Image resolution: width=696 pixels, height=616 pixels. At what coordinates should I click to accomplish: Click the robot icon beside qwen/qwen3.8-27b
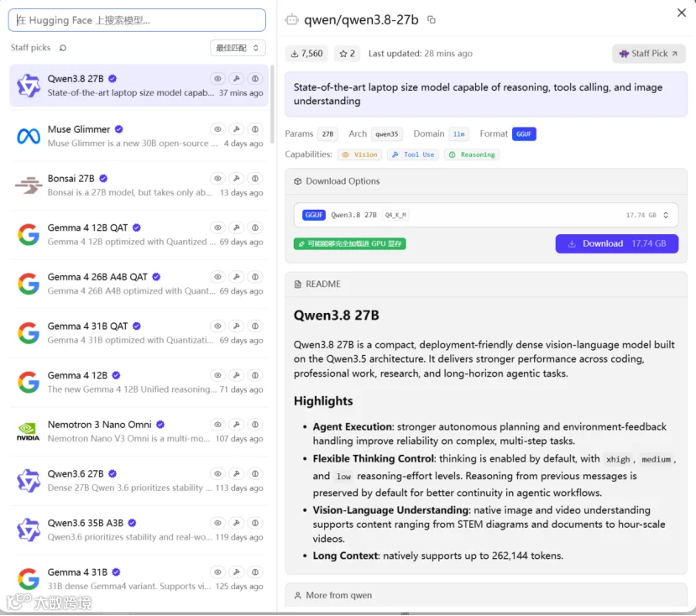coord(291,19)
